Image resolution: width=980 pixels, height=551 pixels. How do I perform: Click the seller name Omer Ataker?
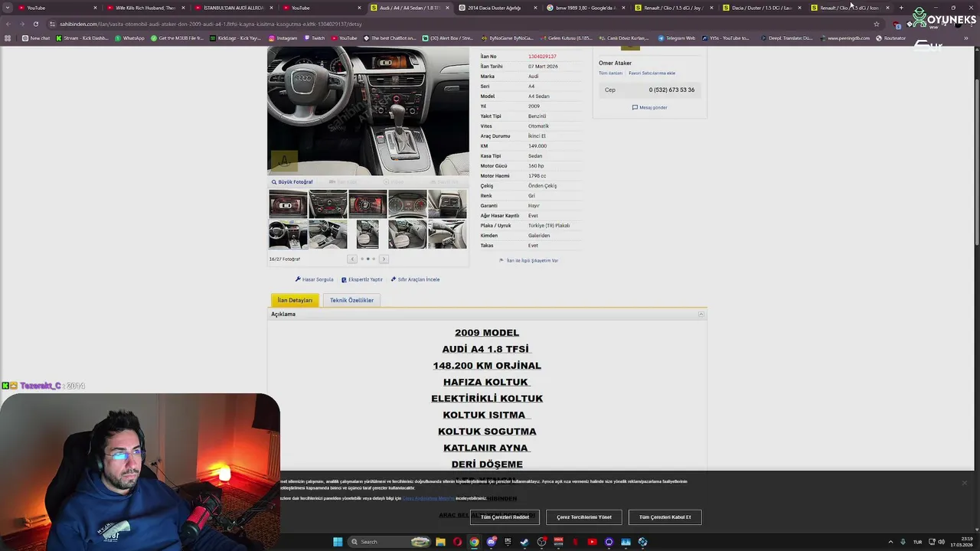pos(615,64)
